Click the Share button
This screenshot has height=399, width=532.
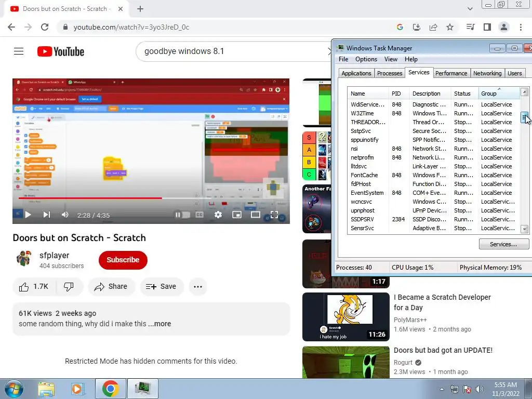point(111,287)
